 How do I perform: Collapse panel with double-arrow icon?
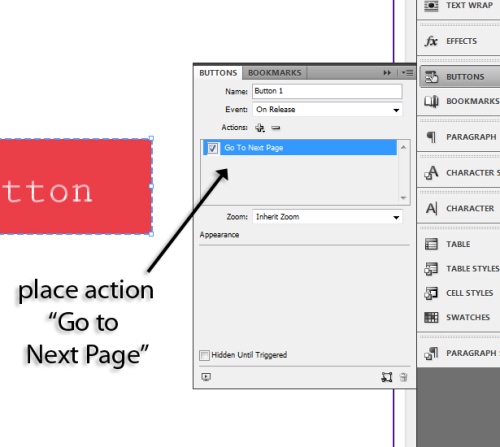387,73
